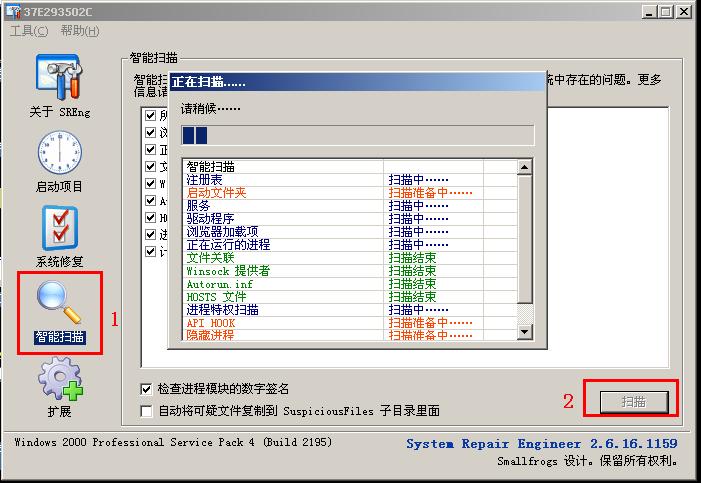Open the 帮助(H) menu
This screenshot has height=483, width=701.
point(80,31)
